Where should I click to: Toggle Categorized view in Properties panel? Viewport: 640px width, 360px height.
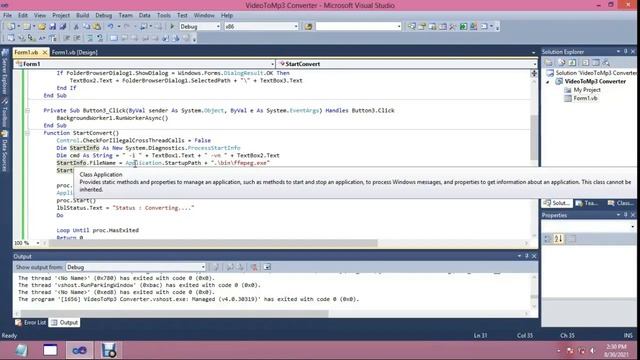tap(548, 239)
